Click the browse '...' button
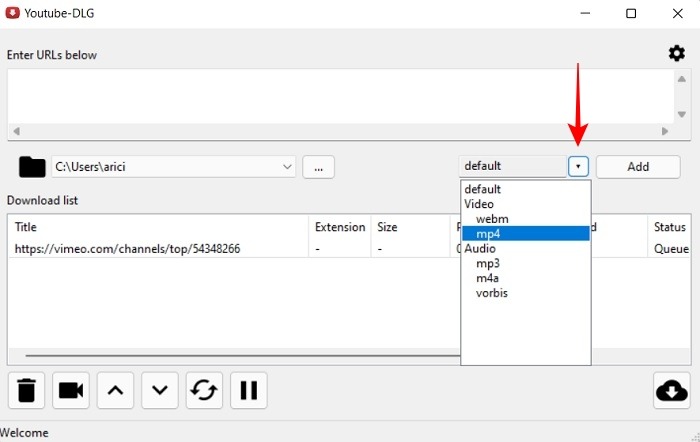 click(x=318, y=167)
